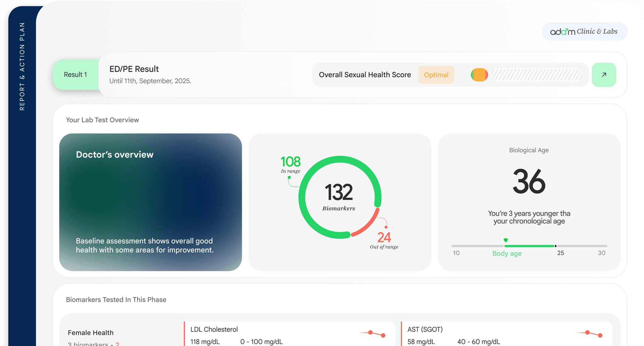Select the Result 1 tab
Viewport: 644px width, 346px height.
[x=75, y=75]
